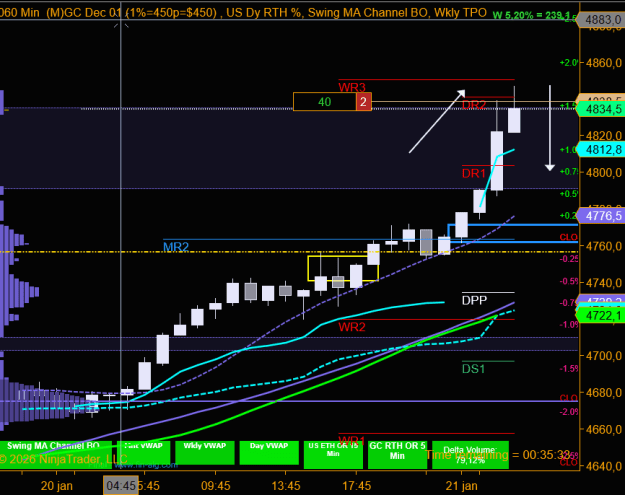Image resolution: width=625 pixels, height=495 pixels.
Task: Click the DR1 pivot label
Action: [474, 173]
